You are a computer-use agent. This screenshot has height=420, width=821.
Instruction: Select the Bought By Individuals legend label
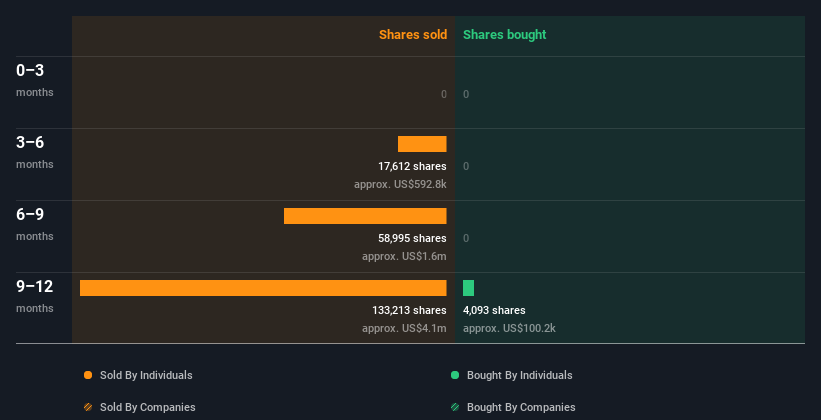pyautogui.click(x=519, y=375)
